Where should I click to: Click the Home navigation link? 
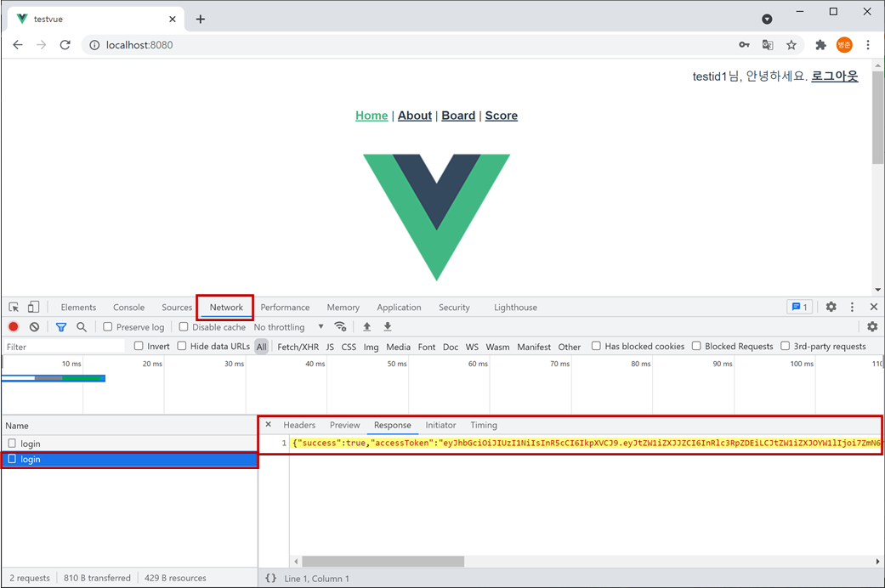[x=372, y=115]
